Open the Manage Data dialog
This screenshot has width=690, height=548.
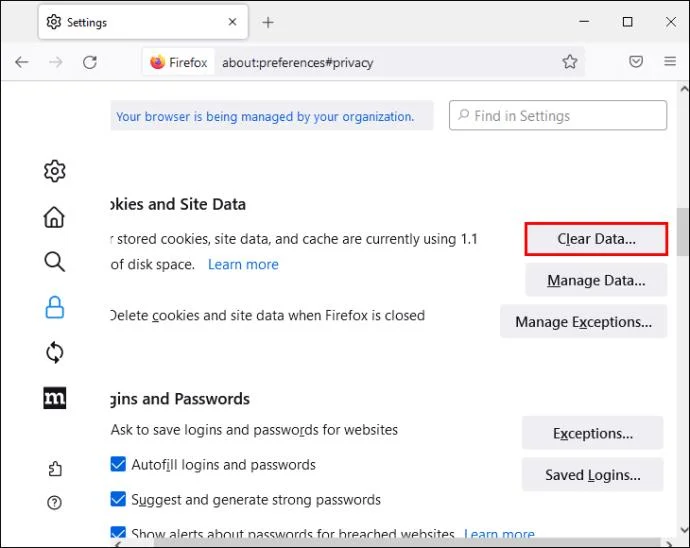click(x=596, y=280)
